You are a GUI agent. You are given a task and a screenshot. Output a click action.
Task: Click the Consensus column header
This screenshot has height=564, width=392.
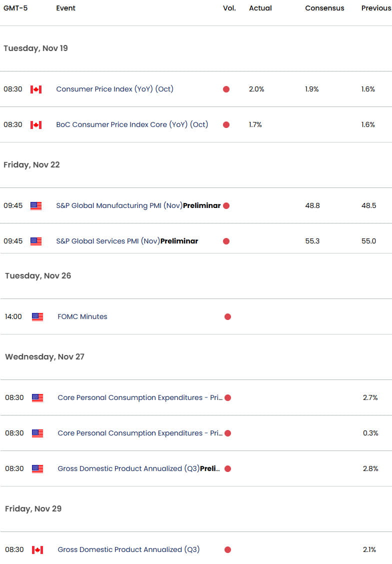click(324, 8)
